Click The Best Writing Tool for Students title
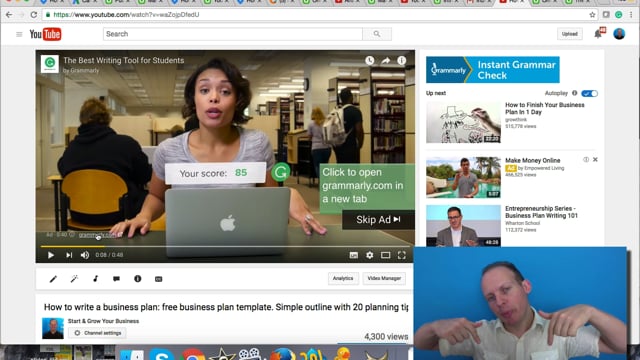The image size is (640, 360). point(124,60)
